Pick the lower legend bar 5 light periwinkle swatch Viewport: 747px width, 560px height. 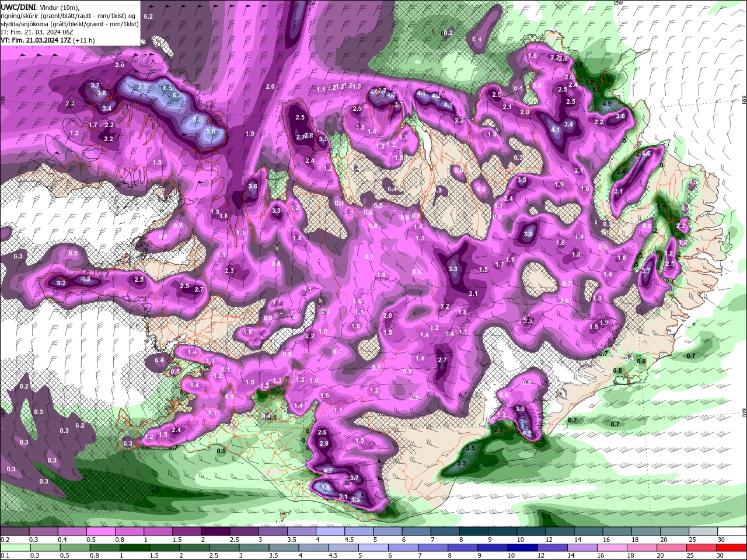(x=374, y=548)
